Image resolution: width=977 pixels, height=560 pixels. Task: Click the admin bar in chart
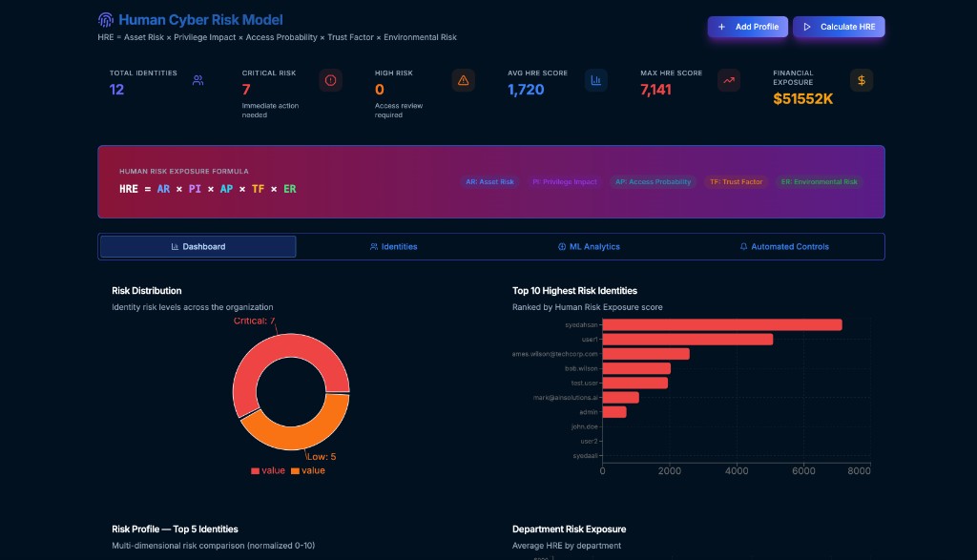pos(614,412)
